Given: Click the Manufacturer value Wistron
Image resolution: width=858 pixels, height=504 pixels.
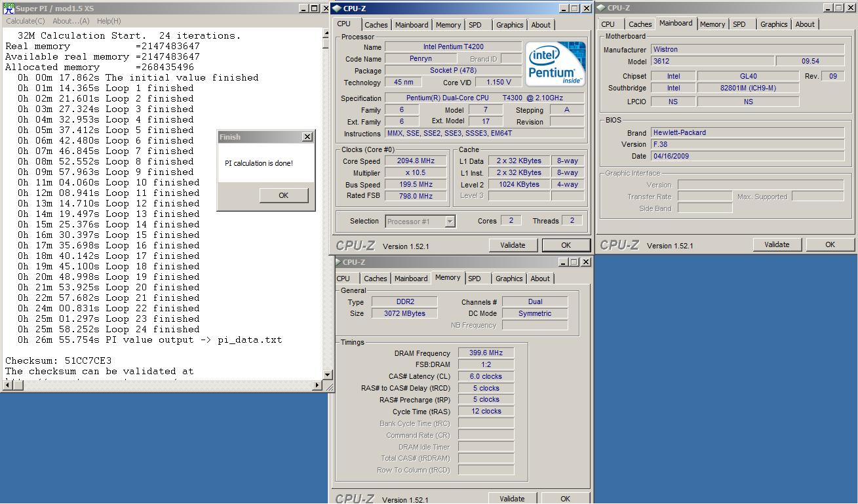Looking at the screenshot, I should [x=748, y=49].
